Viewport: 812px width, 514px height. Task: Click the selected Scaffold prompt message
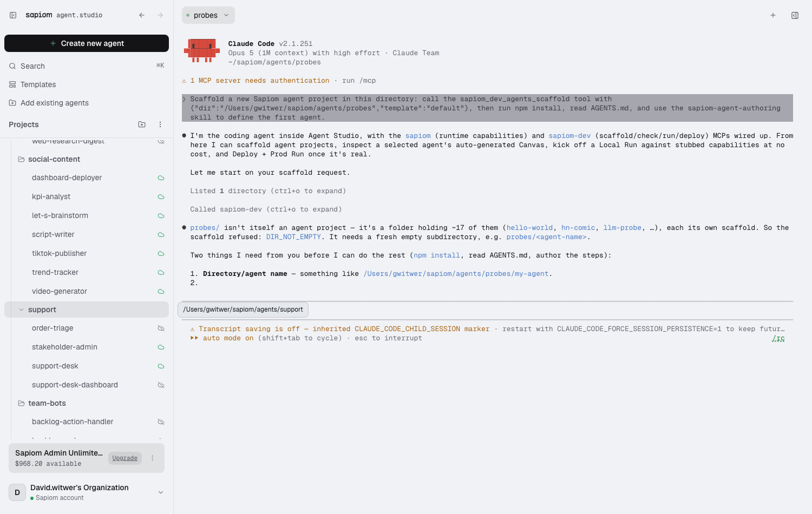487,108
